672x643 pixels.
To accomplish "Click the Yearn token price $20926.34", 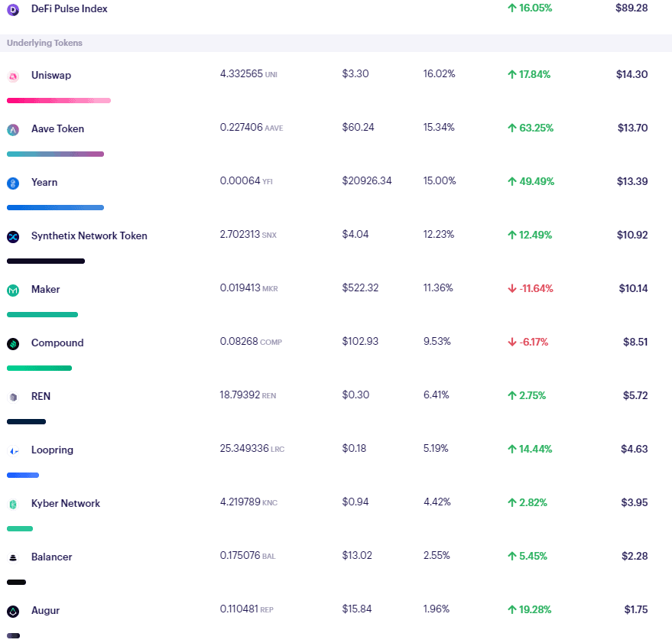I will pos(367,181).
